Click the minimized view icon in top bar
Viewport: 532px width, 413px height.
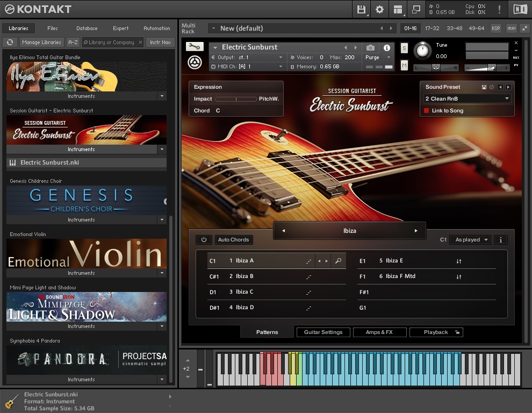[416, 9]
